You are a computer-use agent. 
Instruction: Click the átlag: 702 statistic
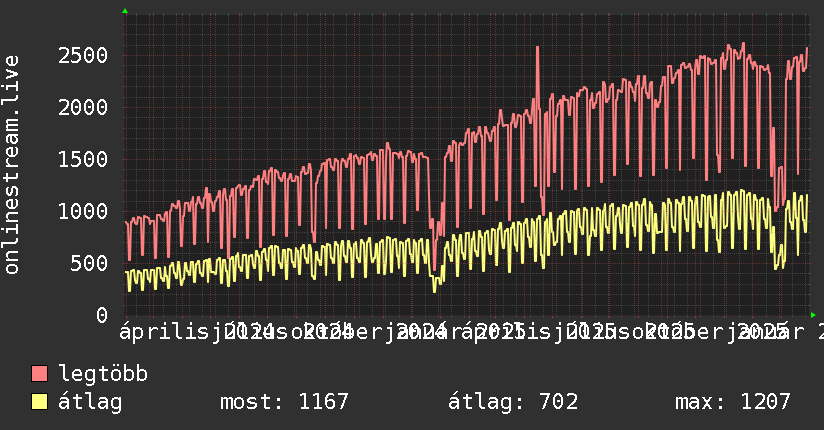click(x=513, y=402)
